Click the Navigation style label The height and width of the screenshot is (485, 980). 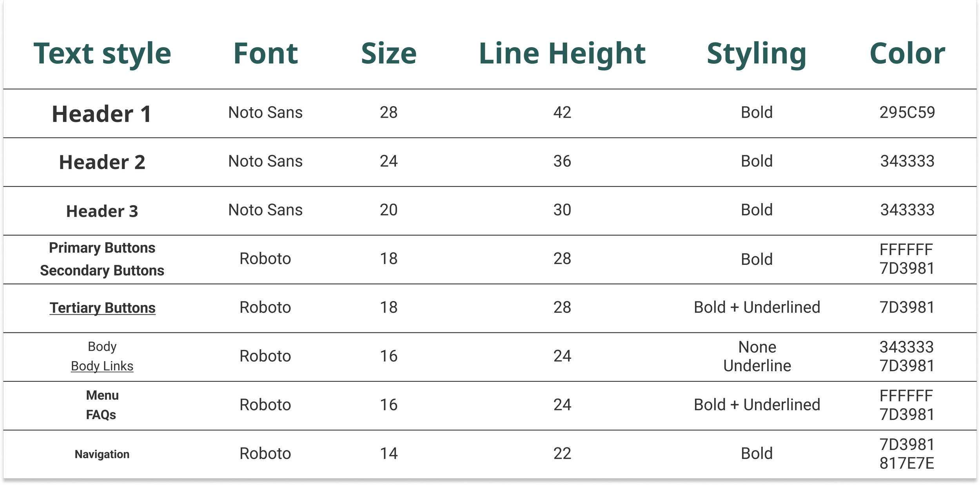(x=102, y=454)
